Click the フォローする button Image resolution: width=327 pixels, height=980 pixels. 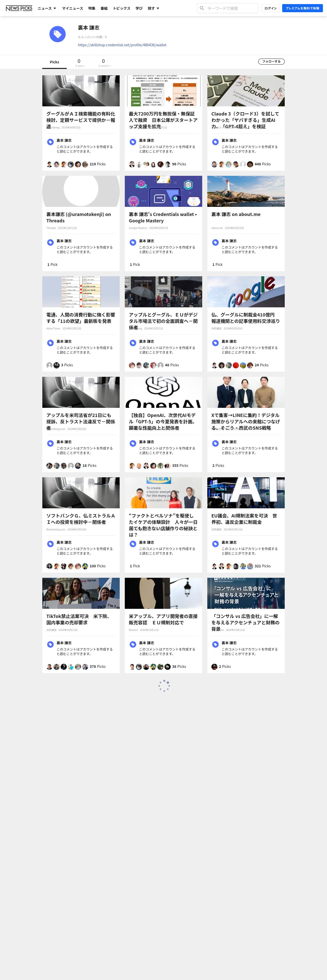(271, 62)
